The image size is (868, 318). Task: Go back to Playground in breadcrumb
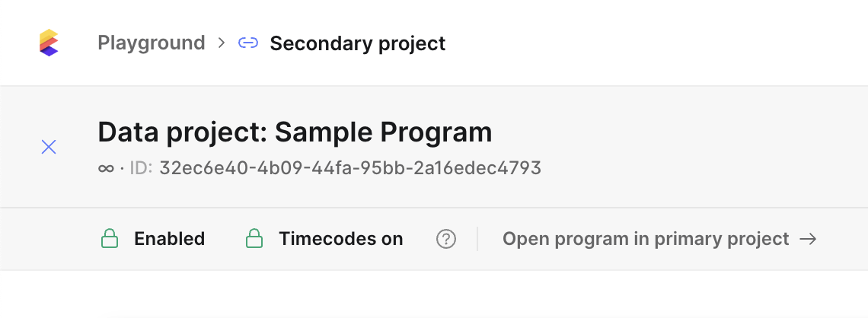tap(151, 43)
